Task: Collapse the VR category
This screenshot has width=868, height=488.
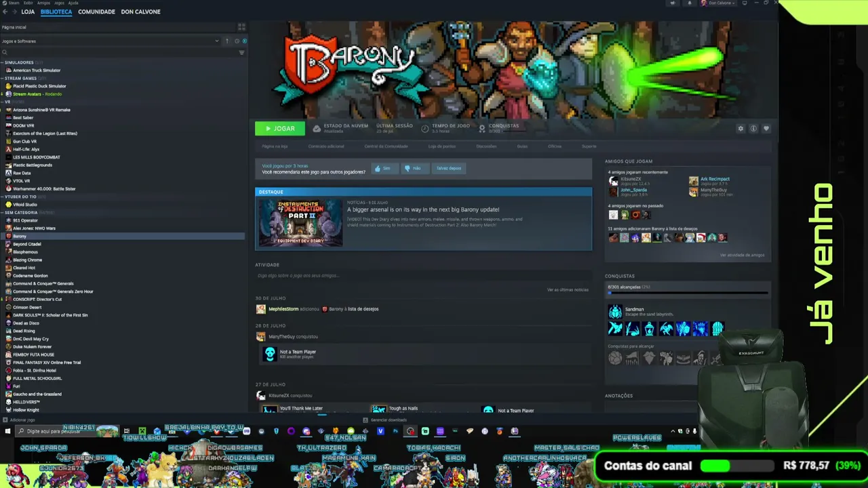Action: click(x=2, y=102)
